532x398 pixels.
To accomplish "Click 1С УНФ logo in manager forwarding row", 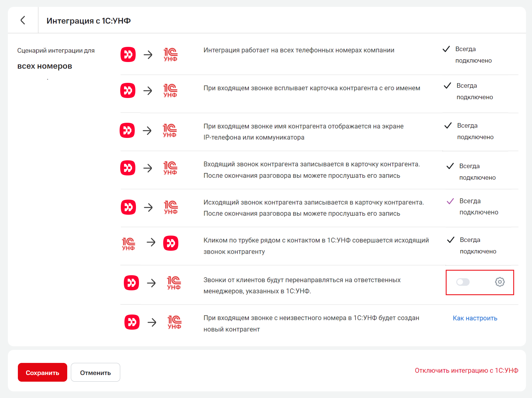I will 174,283.
